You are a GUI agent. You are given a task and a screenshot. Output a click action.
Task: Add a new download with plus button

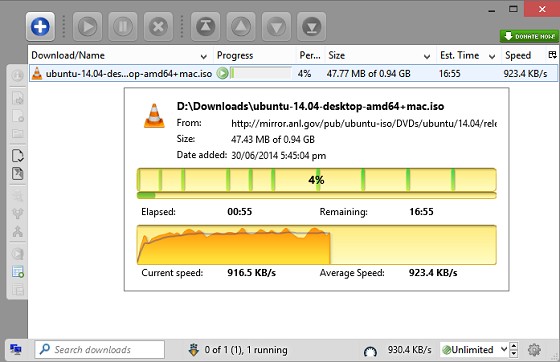(x=40, y=26)
